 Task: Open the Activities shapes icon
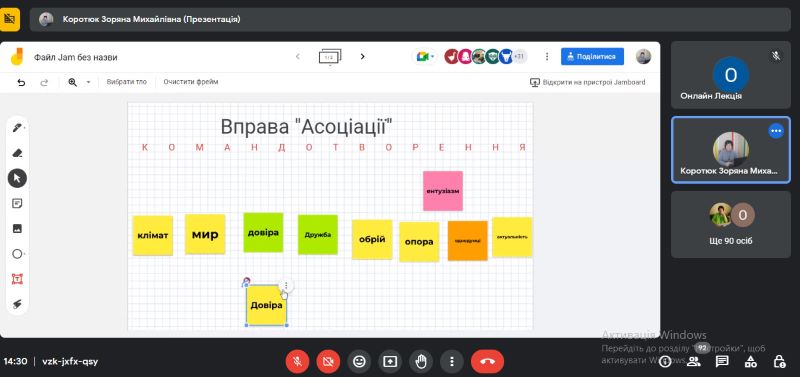pos(751,362)
